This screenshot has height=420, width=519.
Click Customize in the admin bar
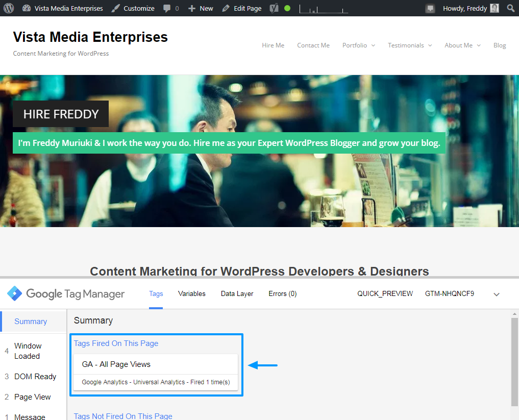[133, 8]
